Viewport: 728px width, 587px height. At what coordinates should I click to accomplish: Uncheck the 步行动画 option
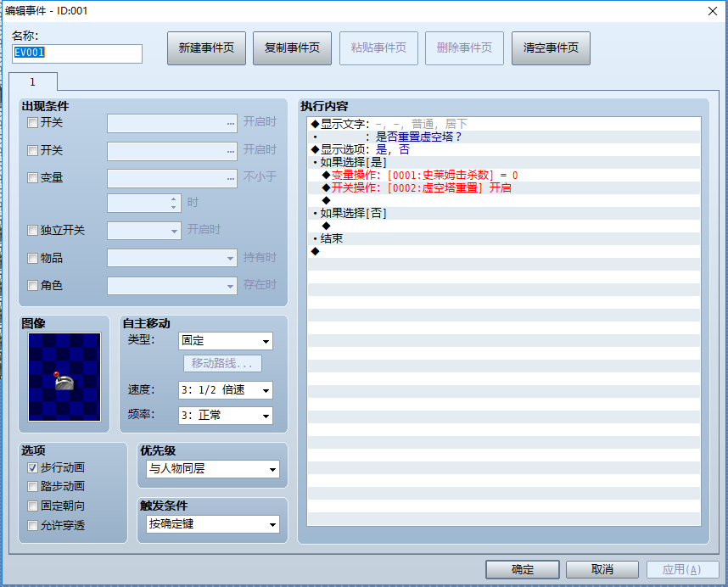coord(32,467)
